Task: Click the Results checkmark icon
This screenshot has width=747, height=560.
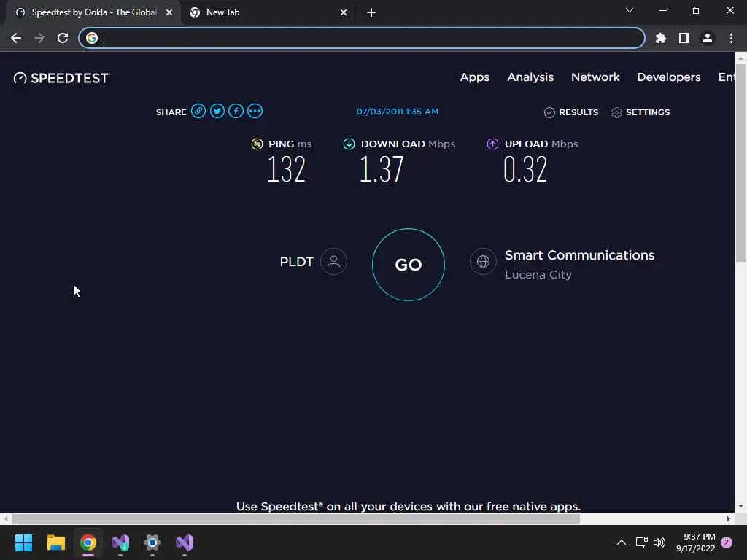Action: tap(549, 112)
